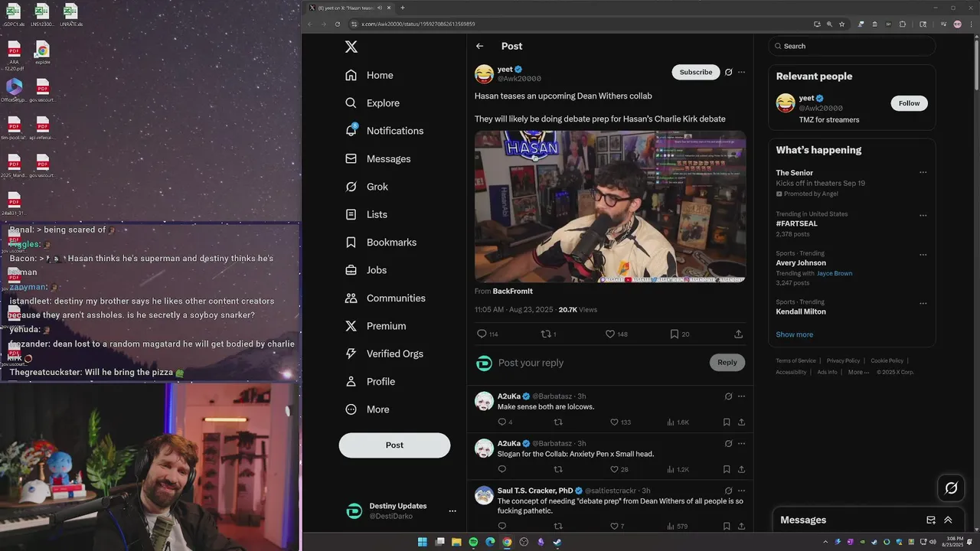Viewport: 980px width, 551px height.
Task: Click the X search box
Action: 852,46
